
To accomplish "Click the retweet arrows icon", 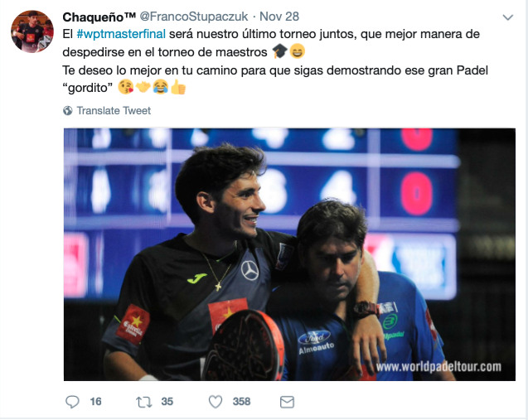I will click(143, 402).
